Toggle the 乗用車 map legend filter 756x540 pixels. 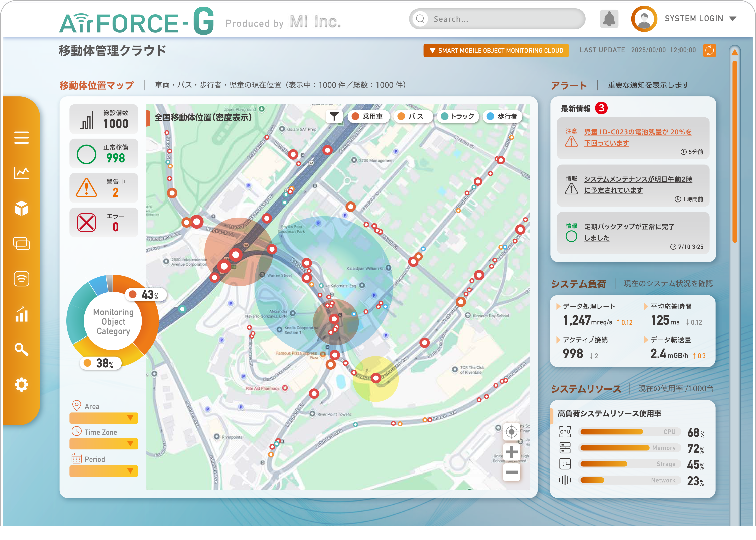(368, 116)
